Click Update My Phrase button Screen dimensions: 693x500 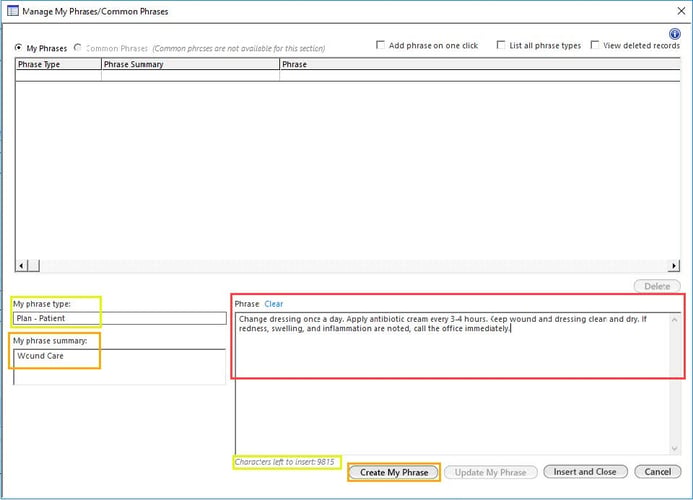[x=490, y=472]
